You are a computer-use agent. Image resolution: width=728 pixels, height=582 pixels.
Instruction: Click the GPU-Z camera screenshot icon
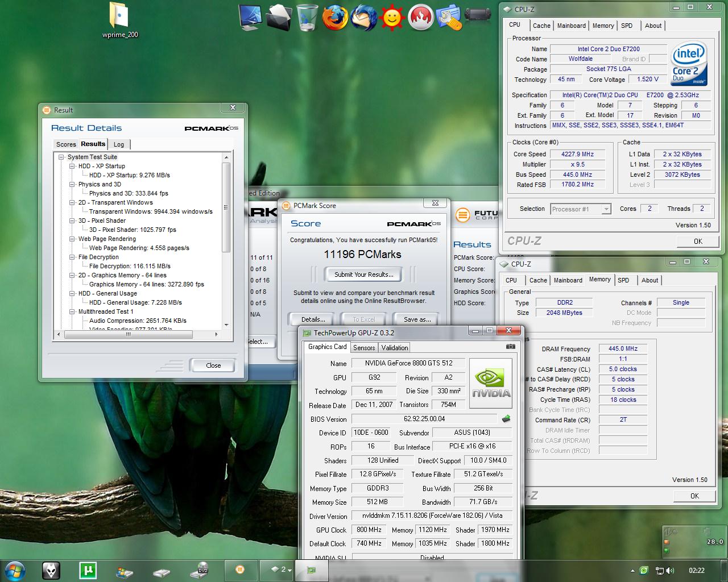(510, 346)
